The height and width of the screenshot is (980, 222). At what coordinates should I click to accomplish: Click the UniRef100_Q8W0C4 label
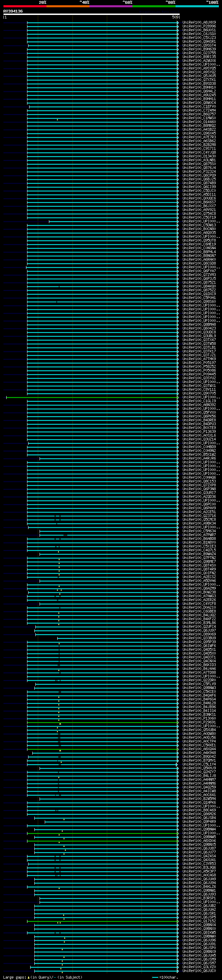tap(199, 103)
